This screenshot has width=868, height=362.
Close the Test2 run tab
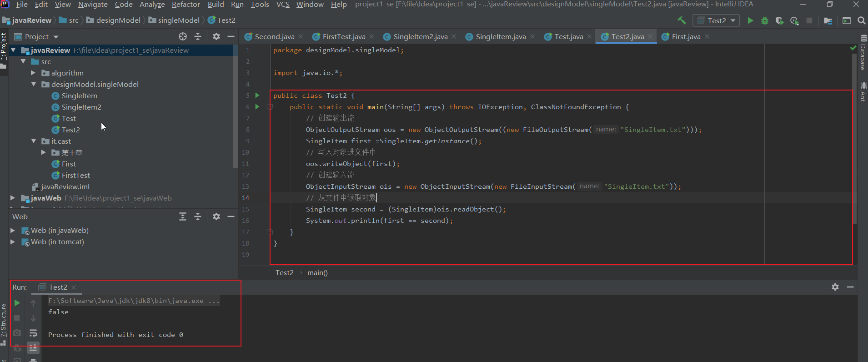[74, 287]
